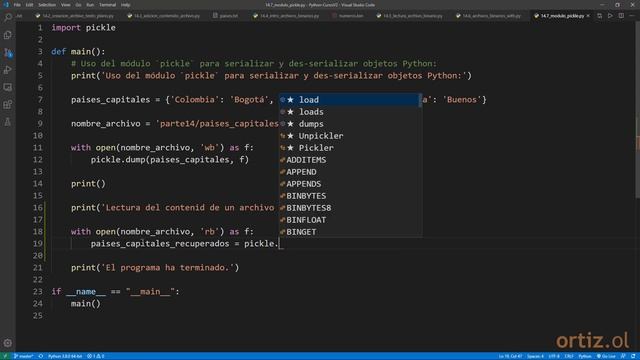Viewport: 640px width, 360px height.
Task: Click the CRLF line ending status item
Action: point(569,356)
